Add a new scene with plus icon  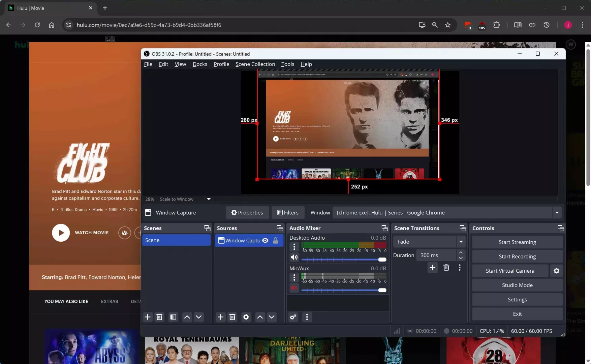click(148, 317)
